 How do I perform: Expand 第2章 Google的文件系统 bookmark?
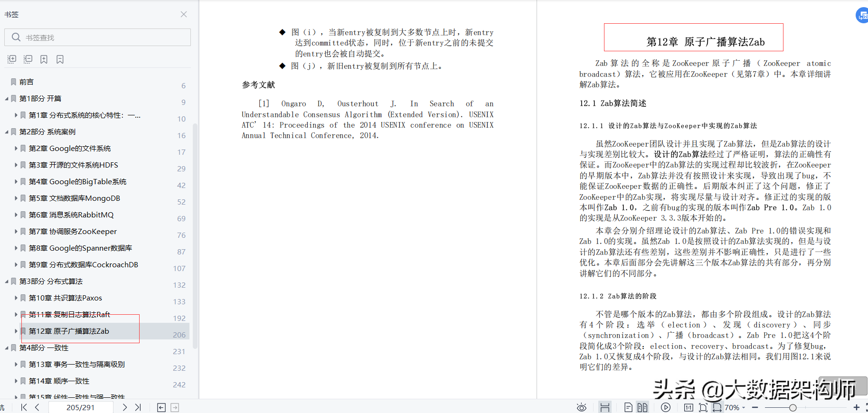16,149
